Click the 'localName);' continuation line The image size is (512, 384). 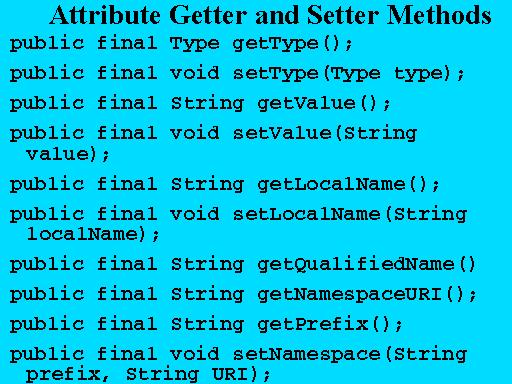(x=93, y=234)
